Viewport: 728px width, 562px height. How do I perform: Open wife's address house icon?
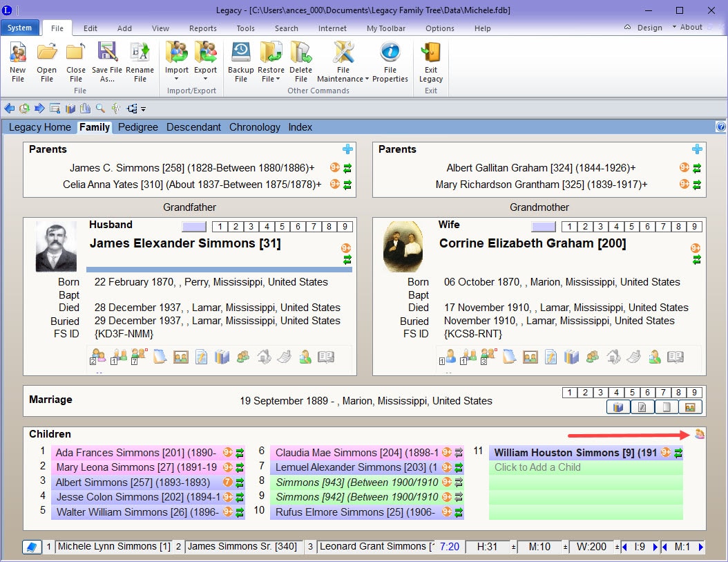[613, 357]
